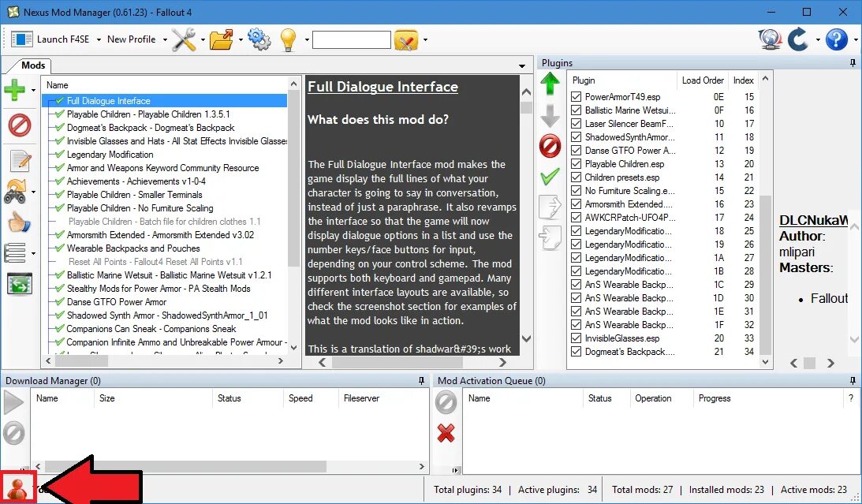Uncheck ShadowedSynthArmor plugin checkbox
The image size is (862, 504).
tap(576, 137)
